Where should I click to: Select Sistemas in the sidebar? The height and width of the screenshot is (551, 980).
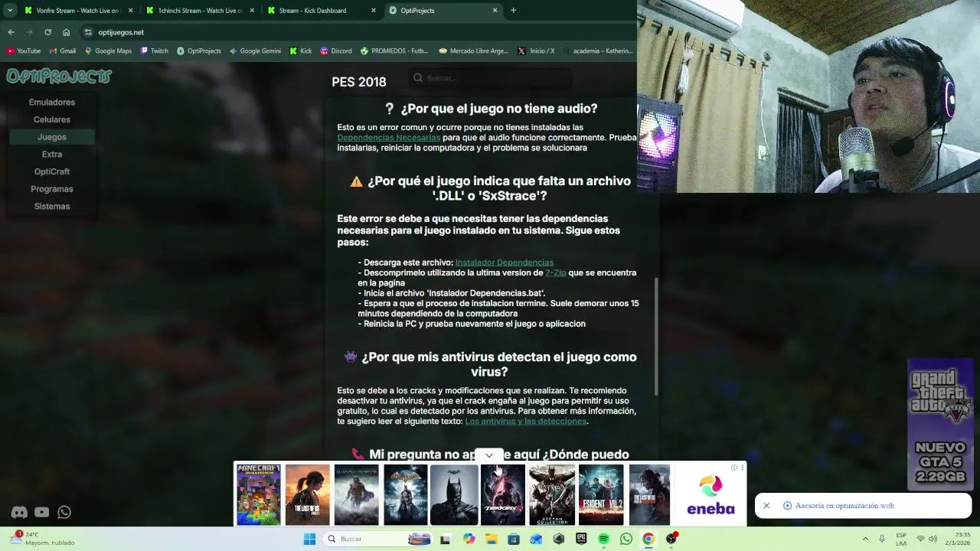point(52,207)
